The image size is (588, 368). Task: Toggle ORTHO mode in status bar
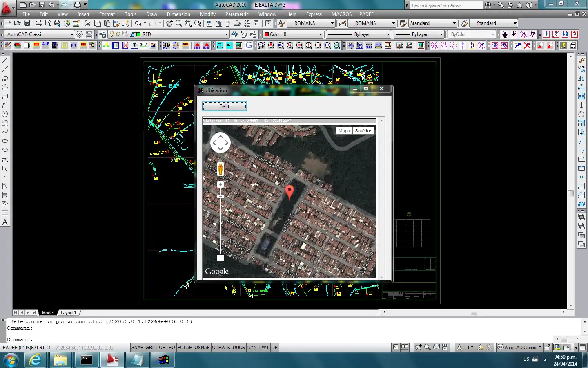167,348
